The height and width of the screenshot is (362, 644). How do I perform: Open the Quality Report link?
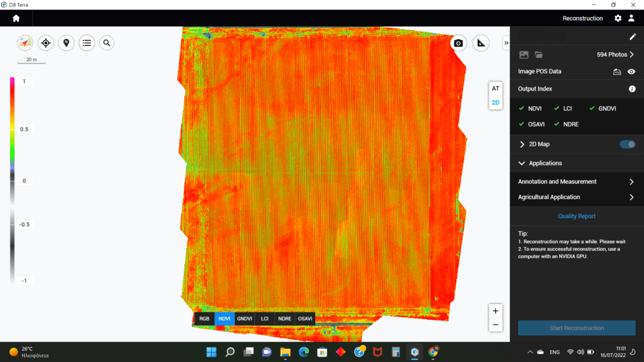pyautogui.click(x=576, y=216)
